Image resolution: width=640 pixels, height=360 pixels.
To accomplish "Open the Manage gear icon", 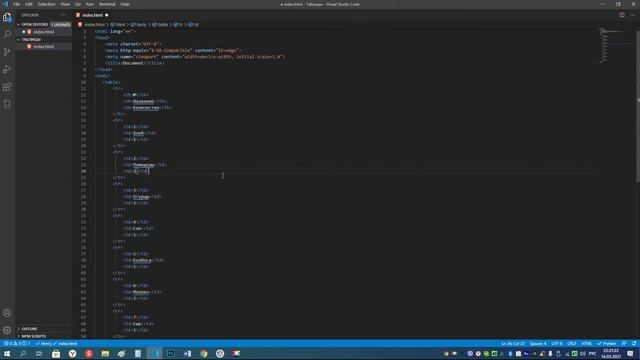I will (7, 330).
